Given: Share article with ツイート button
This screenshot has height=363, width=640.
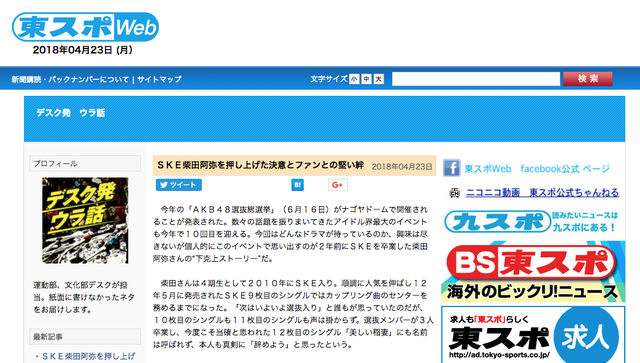Looking at the screenshot, I should click(179, 185).
